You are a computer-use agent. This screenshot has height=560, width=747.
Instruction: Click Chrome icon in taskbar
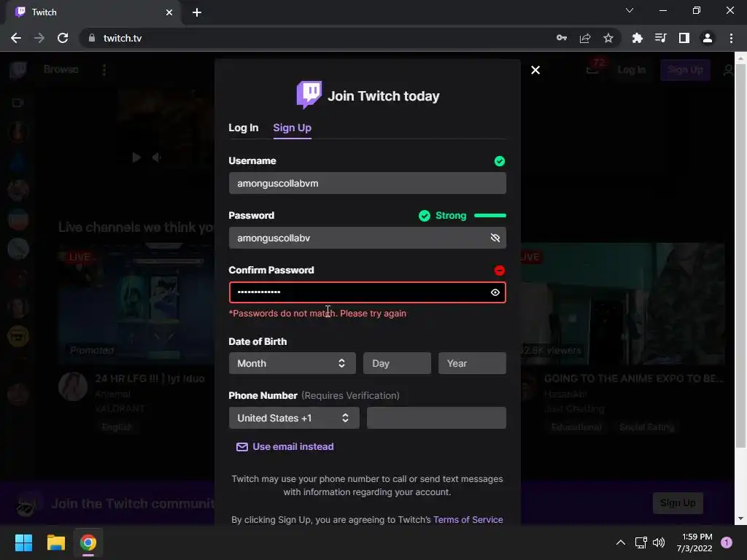(88, 542)
